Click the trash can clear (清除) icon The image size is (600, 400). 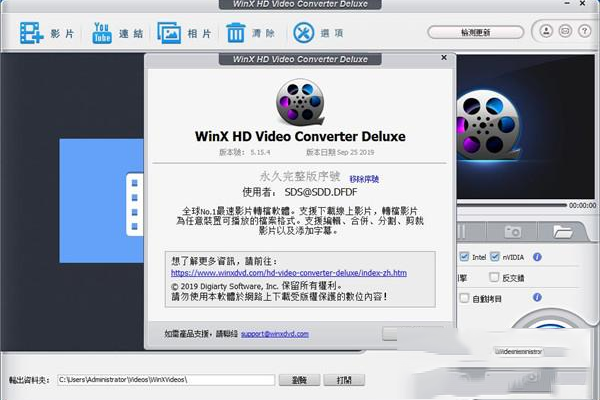(236, 33)
